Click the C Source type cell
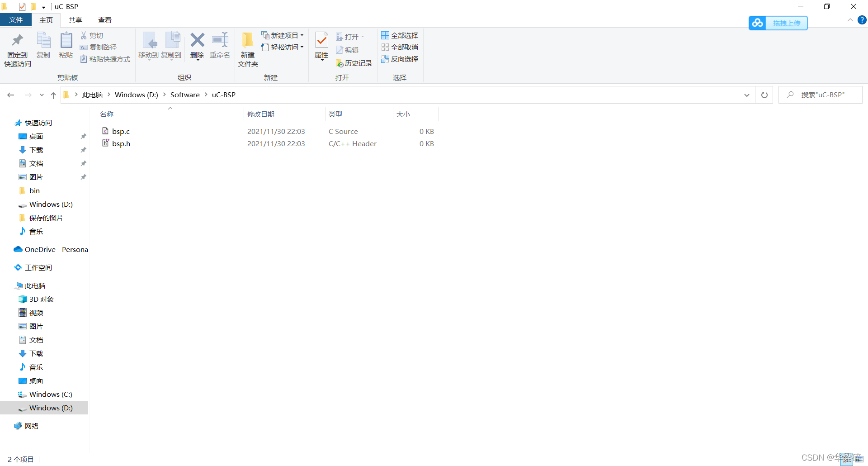 343,131
